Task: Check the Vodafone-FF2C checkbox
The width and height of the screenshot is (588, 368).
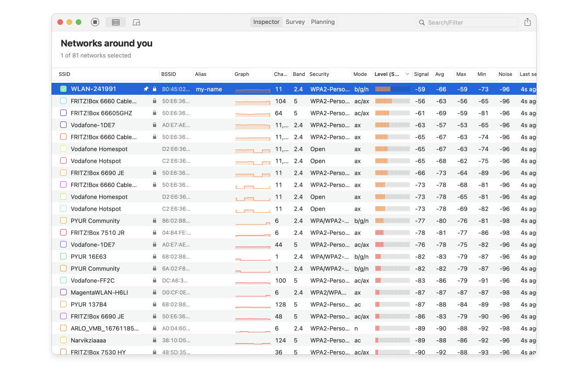Action: [x=63, y=280]
